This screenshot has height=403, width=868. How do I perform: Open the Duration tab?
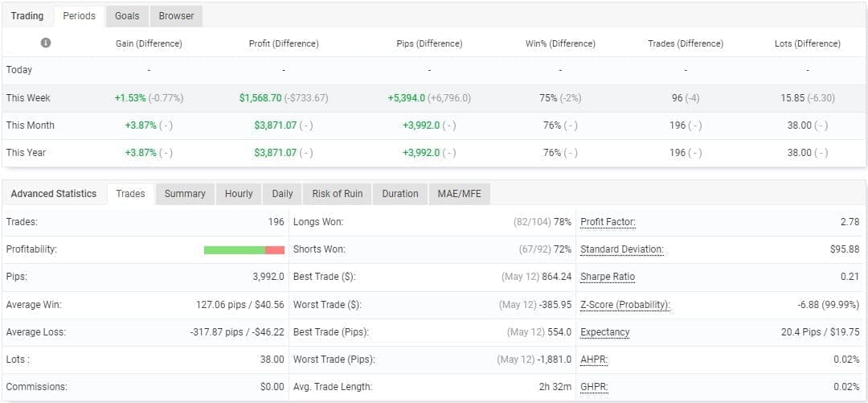[400, 194]
